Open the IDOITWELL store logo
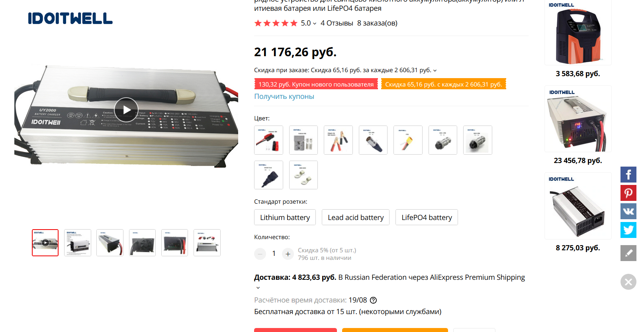This screenshot has height=332, width=644. (70, 18)
